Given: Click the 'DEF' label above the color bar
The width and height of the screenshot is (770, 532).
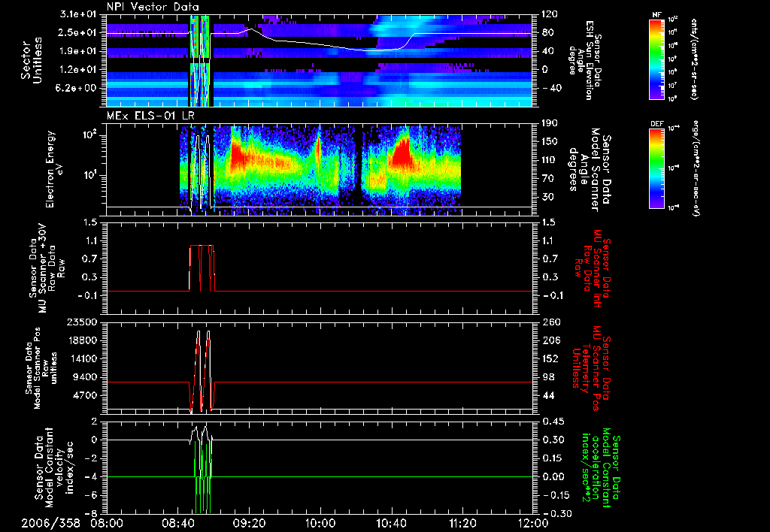Looking at the screenshot, I should click(x=657, y=124).
